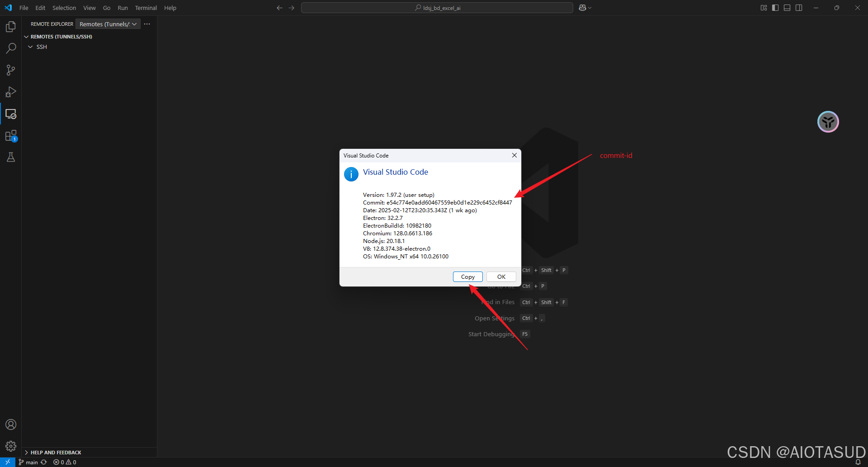
Task: Open the Manage gear icon
Action: (11, 446)
